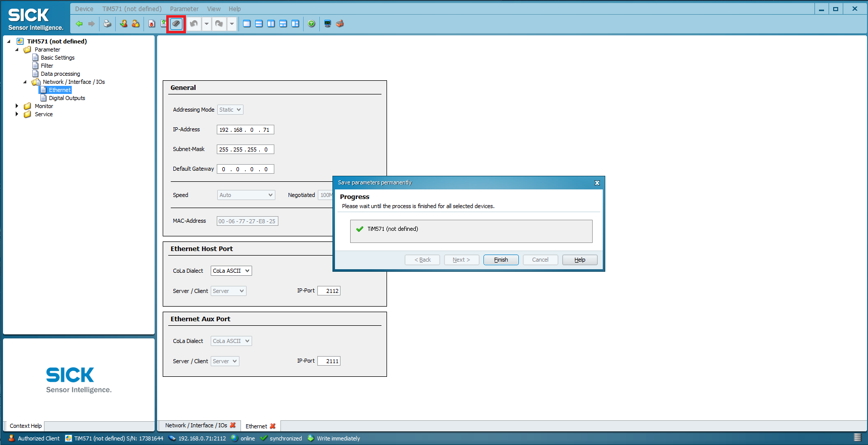The width and height of the screenshot is (868, 445).
Task: Click the user logout padlock icon
Action: (x=136, y=24)
